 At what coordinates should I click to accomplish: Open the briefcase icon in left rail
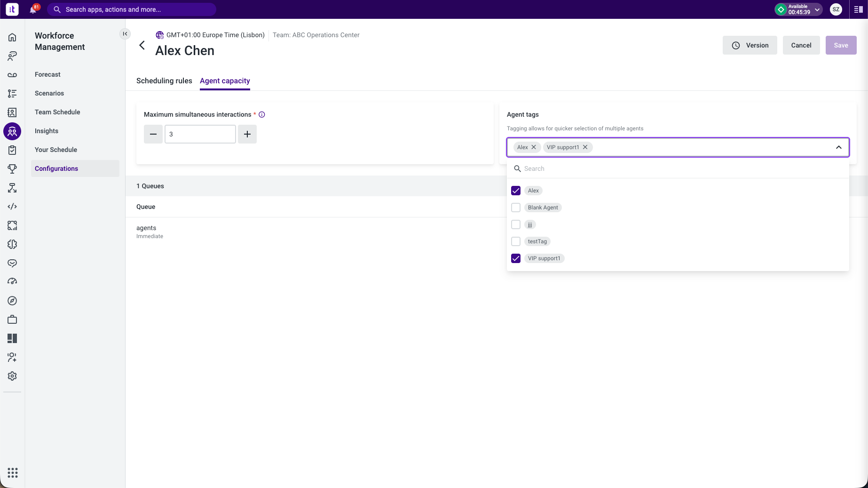pos(12,320)
